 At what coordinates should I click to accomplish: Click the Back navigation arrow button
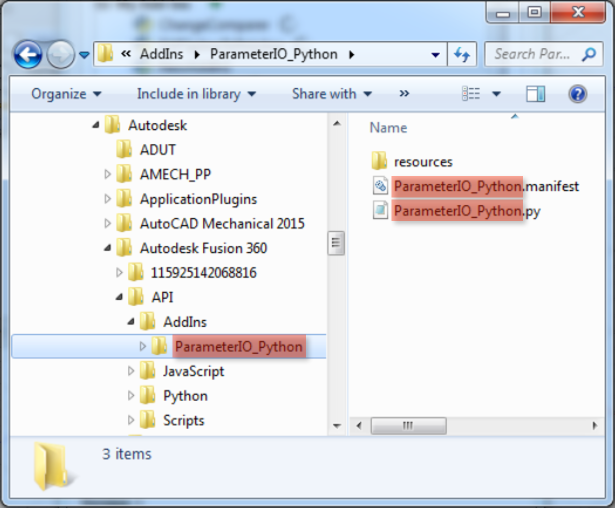coord(28,54)
